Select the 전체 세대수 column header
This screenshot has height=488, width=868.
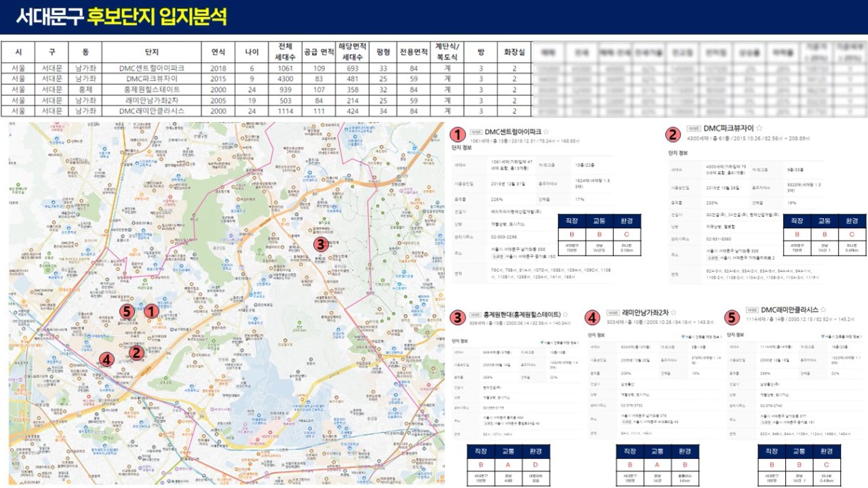click(285, 52)
